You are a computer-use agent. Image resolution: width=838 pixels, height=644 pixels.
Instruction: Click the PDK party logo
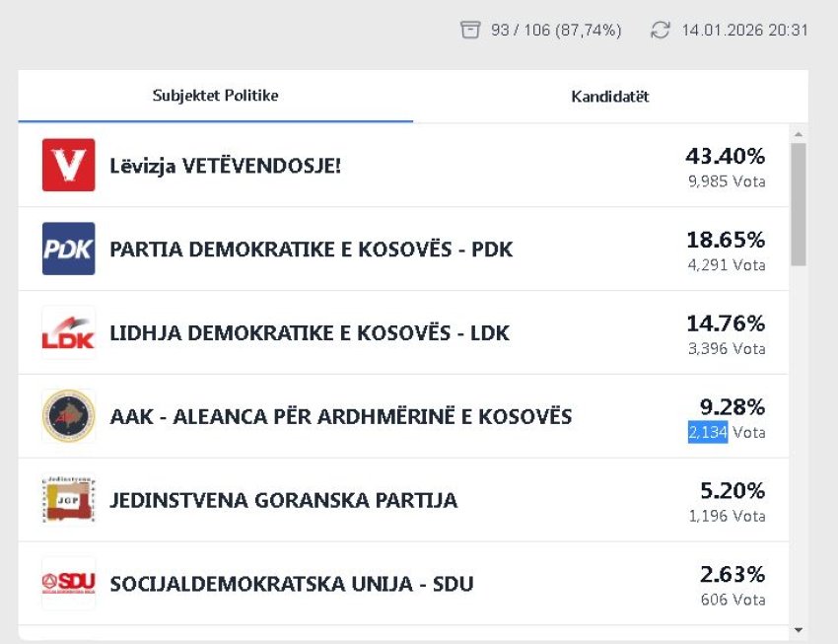pos(68,249)
